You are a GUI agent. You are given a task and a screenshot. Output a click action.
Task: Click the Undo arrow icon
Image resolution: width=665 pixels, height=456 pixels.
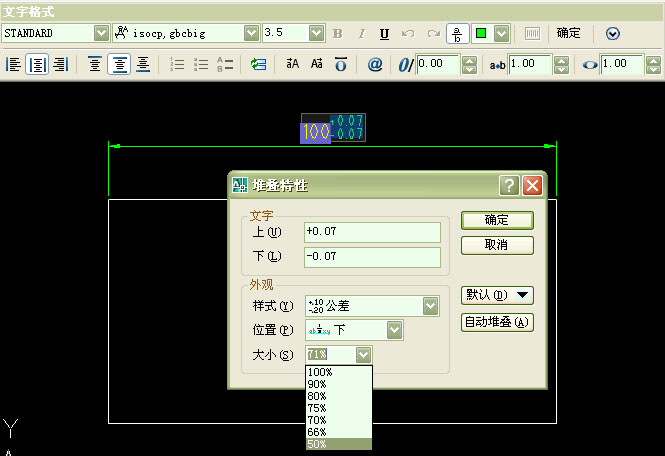coord(408,34)
